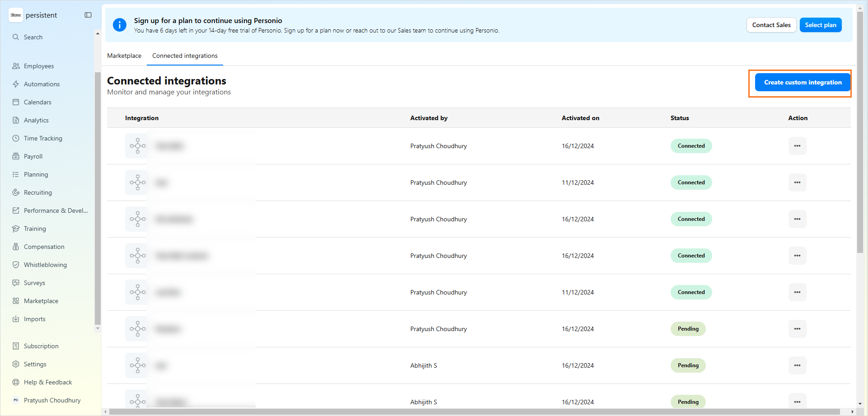Click the Training graduation cap icon
The image size is (868, 416).
pyautogui.click(x=16, y=229)
